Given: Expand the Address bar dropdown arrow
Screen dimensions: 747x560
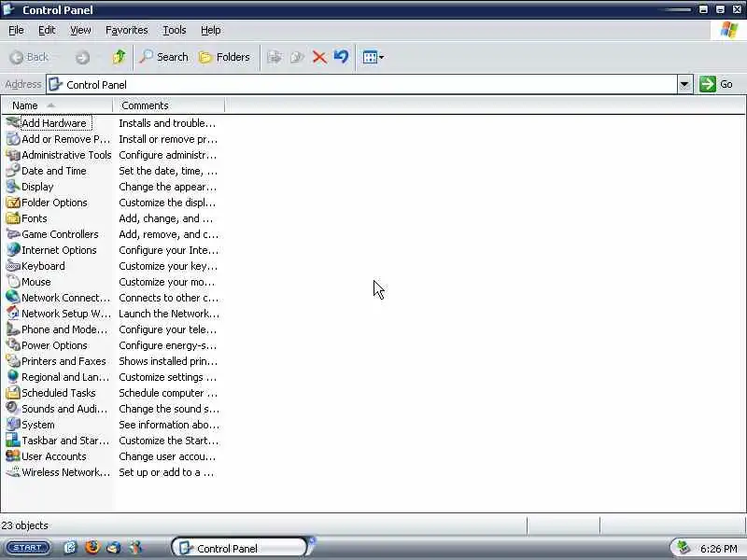Looking at the screenshot, I should (684, 85).
